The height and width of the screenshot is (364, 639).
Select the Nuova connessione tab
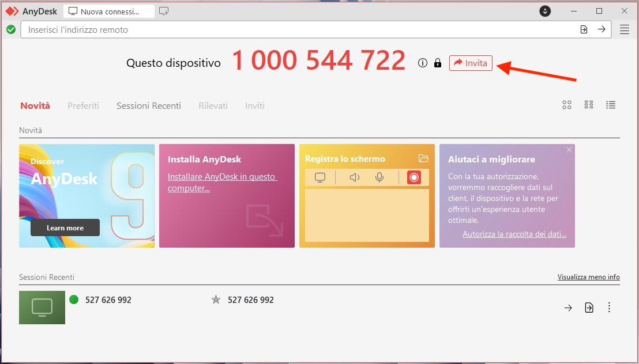[x=109, y=12]
